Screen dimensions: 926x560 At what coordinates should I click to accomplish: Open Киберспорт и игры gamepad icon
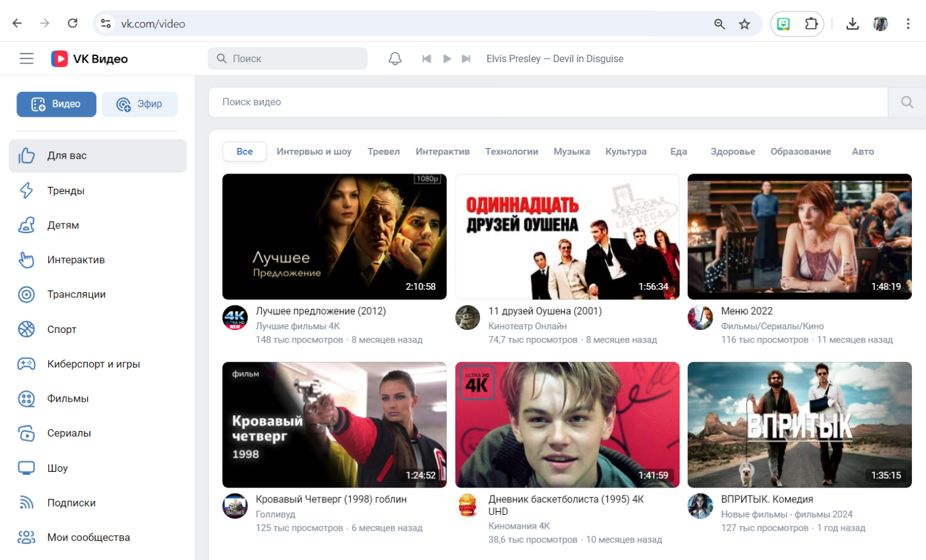(26, 364)
